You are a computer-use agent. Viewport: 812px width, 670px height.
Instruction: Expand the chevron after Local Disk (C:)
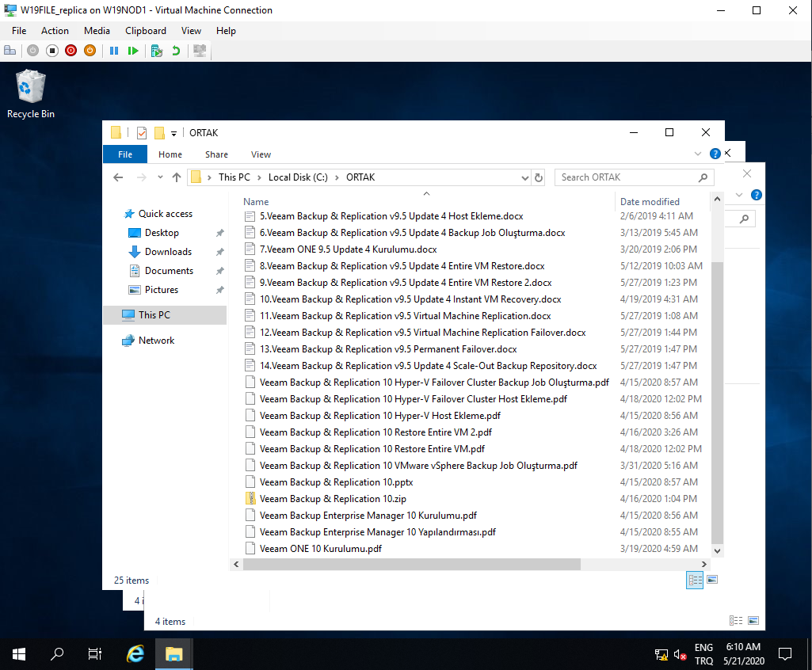point(337,177)
